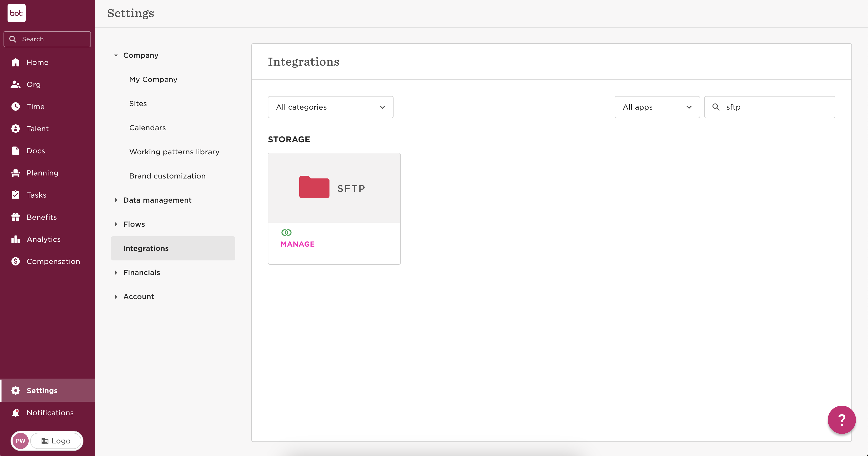868x456 pixels.
Task: Click the pink help question mark button
Action: pos(841,420)
